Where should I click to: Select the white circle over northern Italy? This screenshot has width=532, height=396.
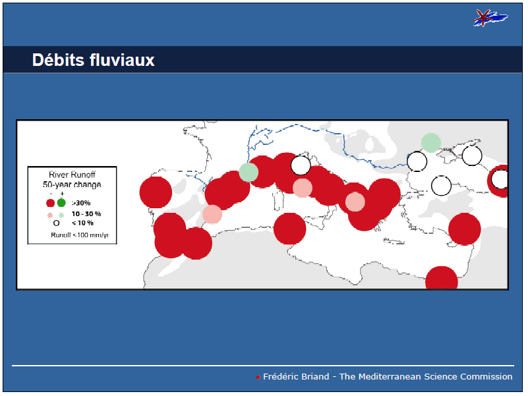point(301,165)
